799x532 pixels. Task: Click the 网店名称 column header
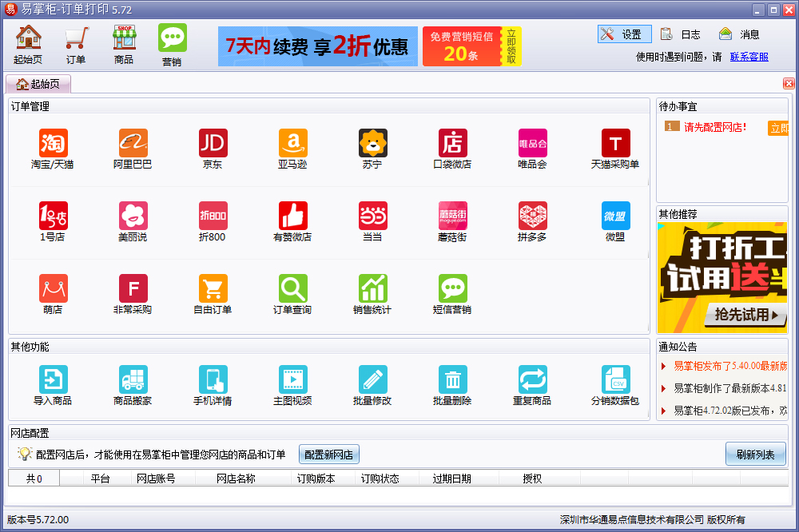coord(236,478)
